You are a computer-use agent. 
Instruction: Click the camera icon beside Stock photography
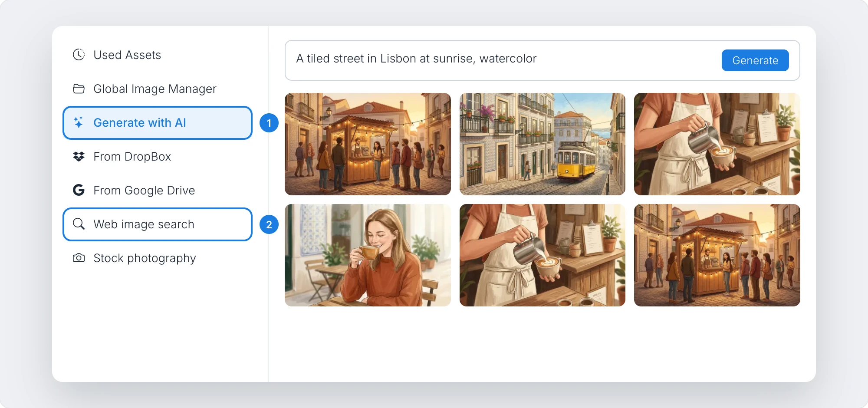tap(79, 258)
